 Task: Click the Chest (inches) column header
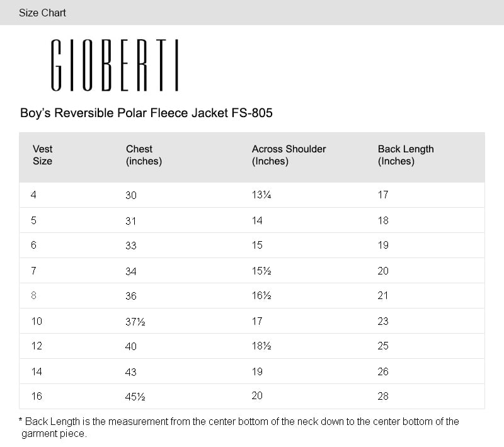point(144,155)
